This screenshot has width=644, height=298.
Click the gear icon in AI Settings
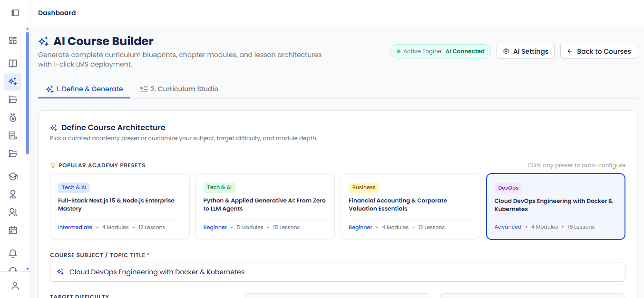pyautogui.click(x=506, y=51)
